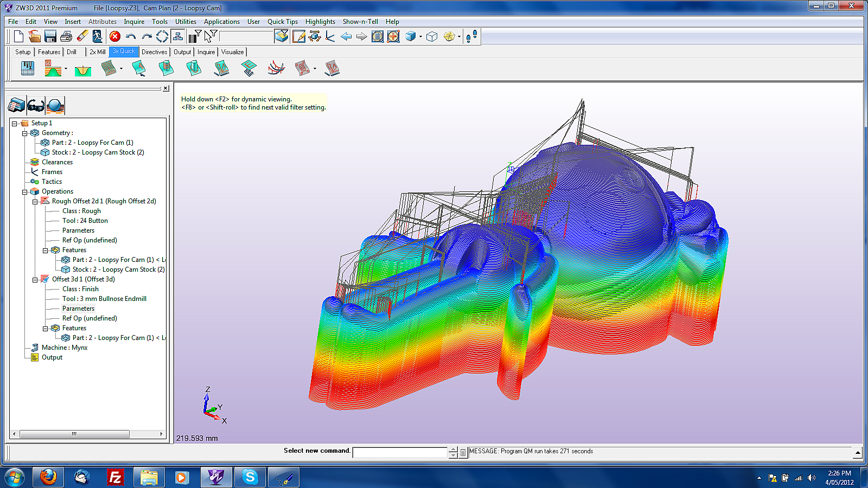
Task: Collapse the Operations node in the tree
Action: coord(25,192)
